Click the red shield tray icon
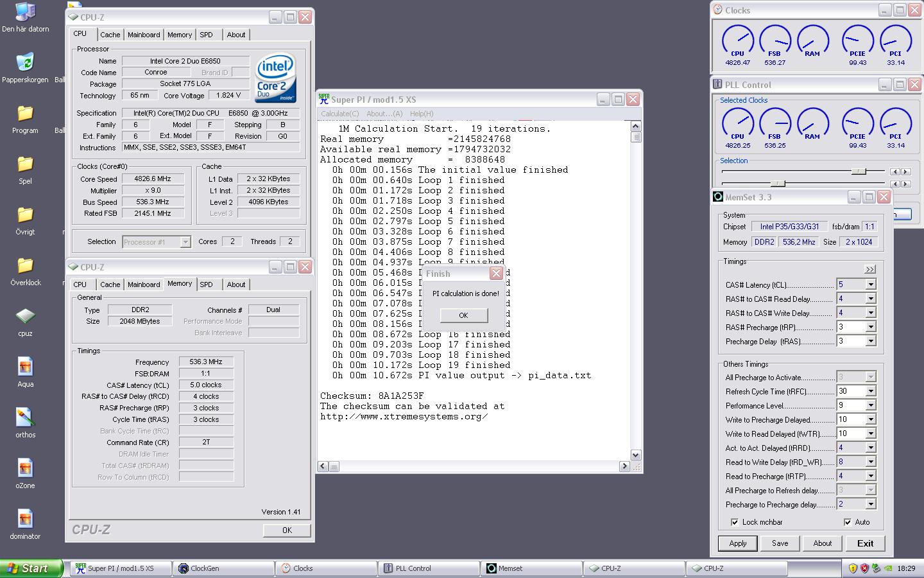This screenshot has height=578, width=924. [864, 568]
